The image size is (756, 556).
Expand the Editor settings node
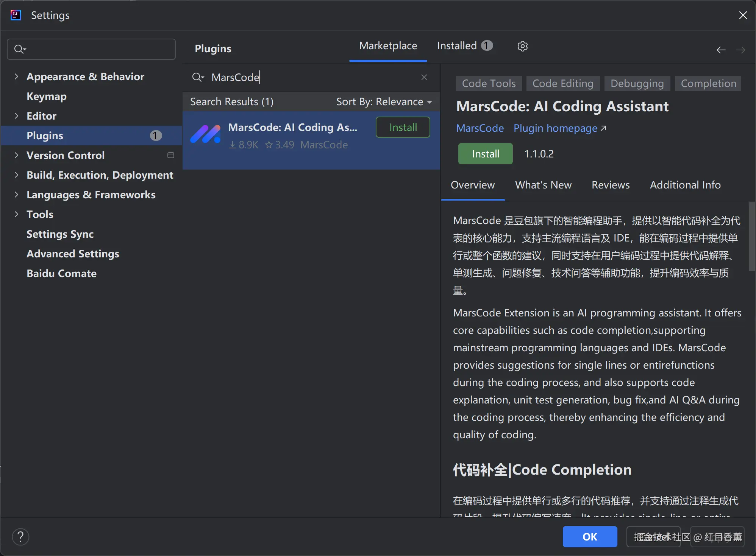(16, 116)
